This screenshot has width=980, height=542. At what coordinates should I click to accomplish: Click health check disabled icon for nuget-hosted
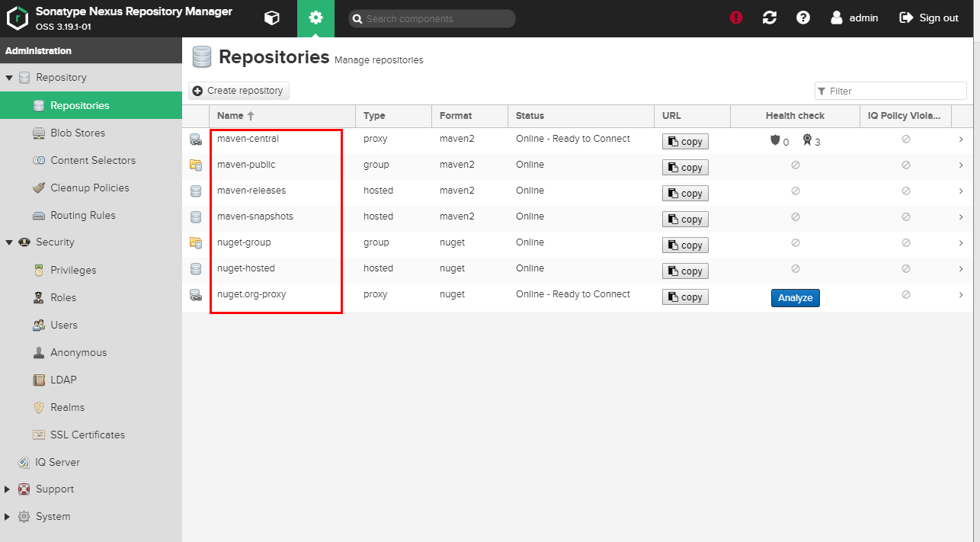click(796, 269)
